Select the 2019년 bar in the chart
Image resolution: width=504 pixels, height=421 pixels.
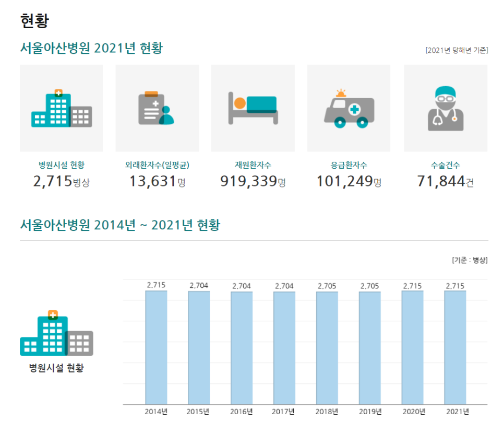[x=369, y=347]
